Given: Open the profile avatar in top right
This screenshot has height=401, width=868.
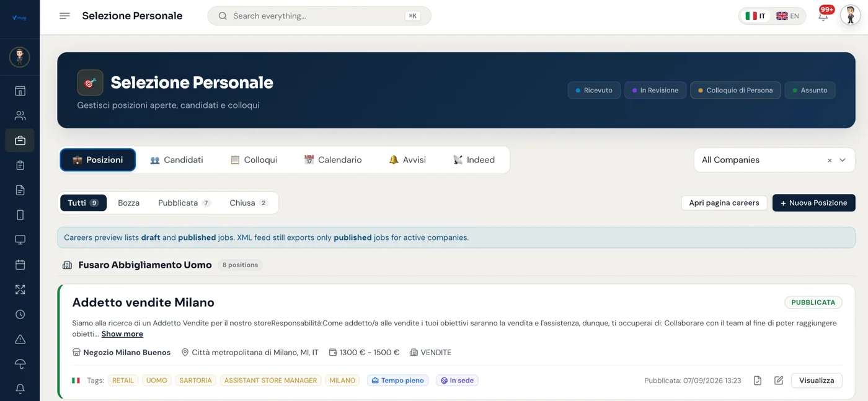Looking at the screenshot, I should 851,15.
